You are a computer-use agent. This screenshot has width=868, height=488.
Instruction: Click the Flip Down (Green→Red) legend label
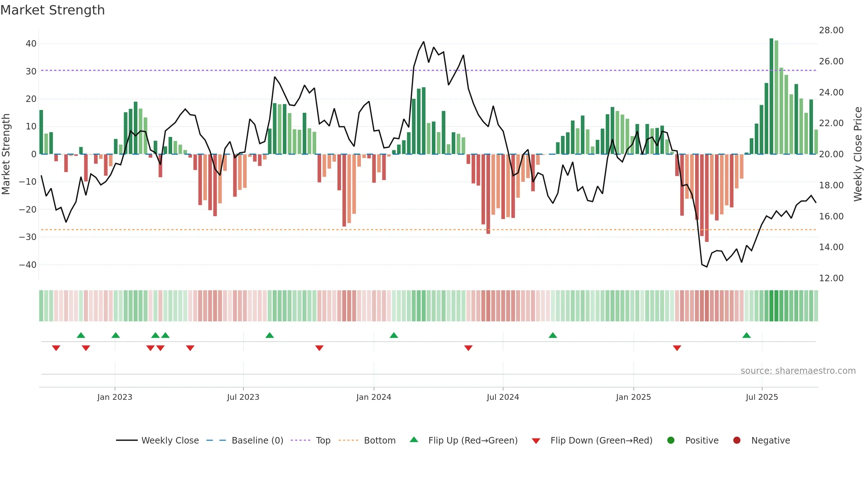click(601, 440)
